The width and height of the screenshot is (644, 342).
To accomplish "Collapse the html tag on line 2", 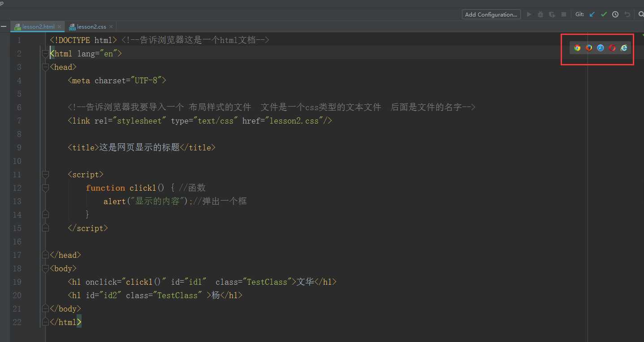I will coord(45,54).
